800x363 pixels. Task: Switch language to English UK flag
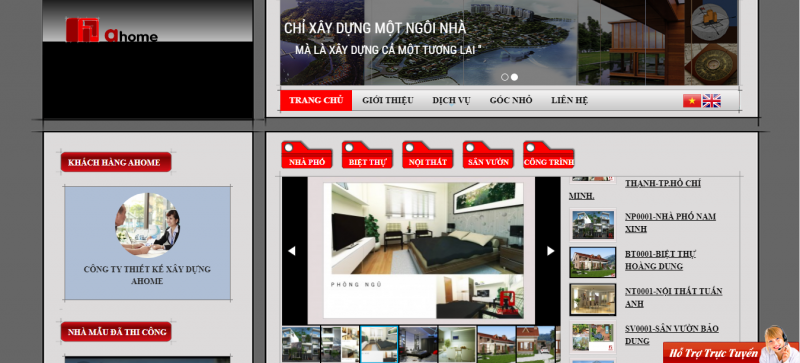pos(711,101)
